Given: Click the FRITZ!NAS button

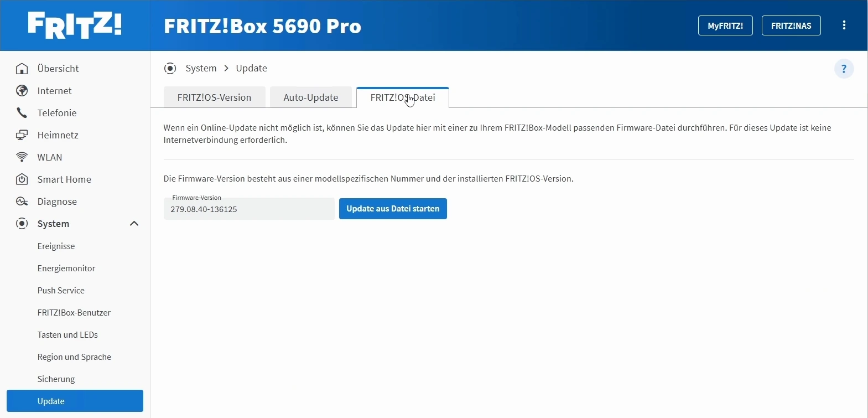Looking at the screenshot, I should (x=791, y=25).
